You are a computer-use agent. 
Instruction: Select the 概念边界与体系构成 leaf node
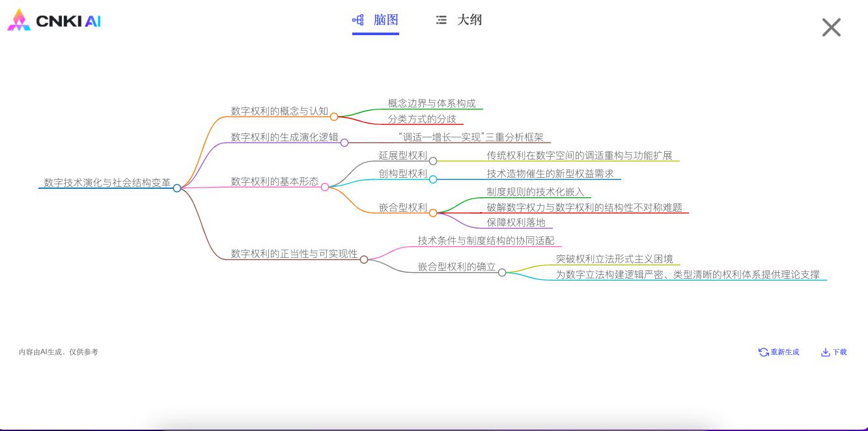click(x=432, y=103)
